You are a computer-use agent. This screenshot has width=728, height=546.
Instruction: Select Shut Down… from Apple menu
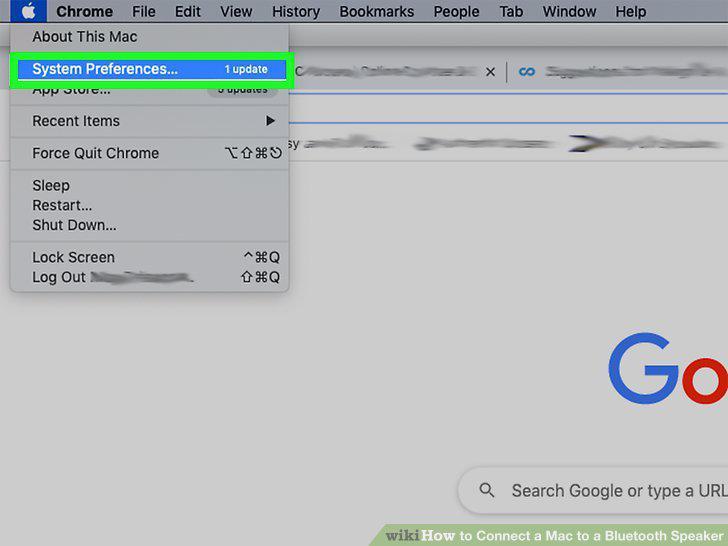tap(150, 225)
